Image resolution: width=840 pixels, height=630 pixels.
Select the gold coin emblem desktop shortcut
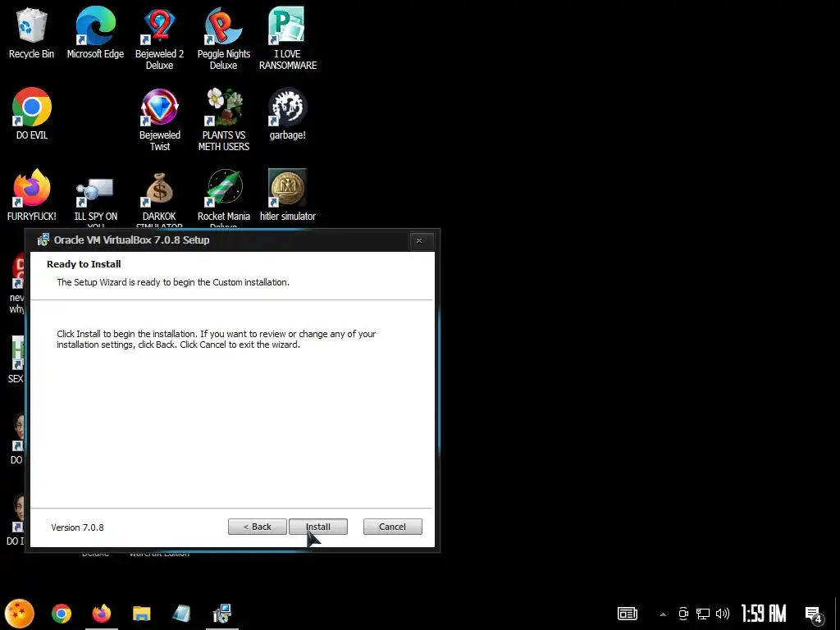[x=288, y=195]
